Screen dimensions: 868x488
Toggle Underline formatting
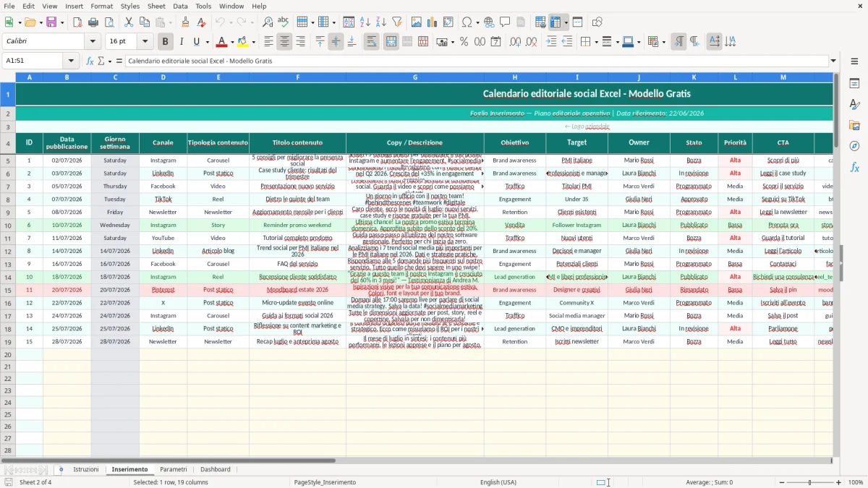pos(197,42)
